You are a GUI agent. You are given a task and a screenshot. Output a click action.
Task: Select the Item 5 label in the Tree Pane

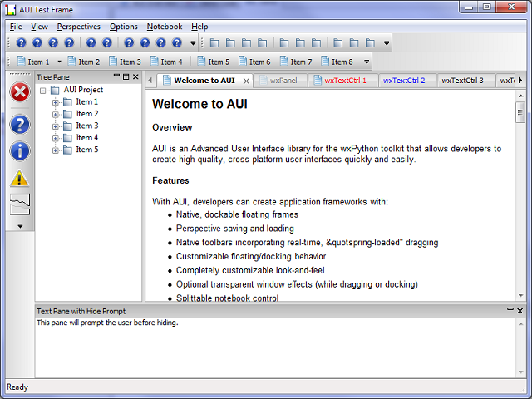[x=86, y=150]
